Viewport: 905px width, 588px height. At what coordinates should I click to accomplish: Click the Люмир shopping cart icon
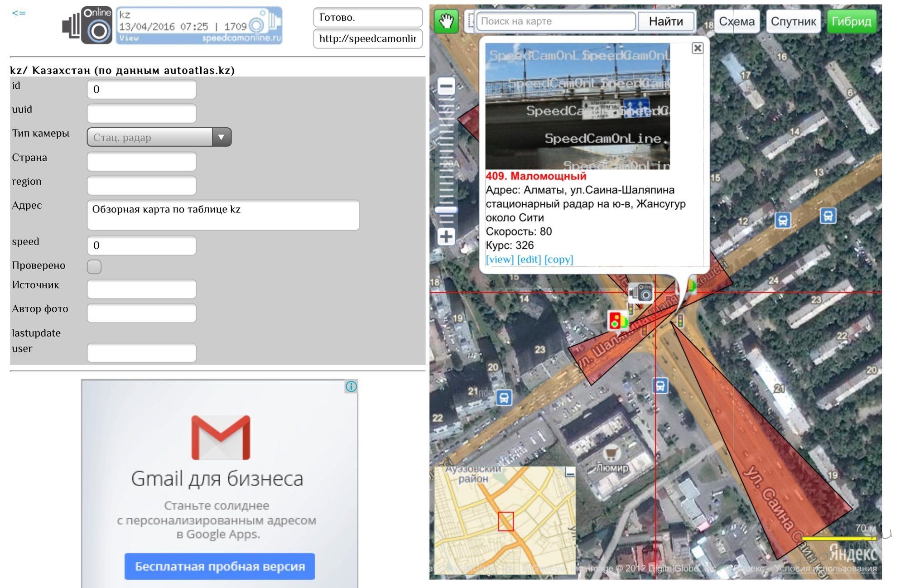pos(612,453)
